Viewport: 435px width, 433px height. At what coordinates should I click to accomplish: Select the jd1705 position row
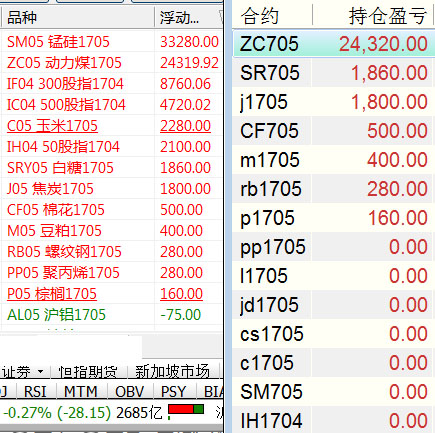click(334, 305)
